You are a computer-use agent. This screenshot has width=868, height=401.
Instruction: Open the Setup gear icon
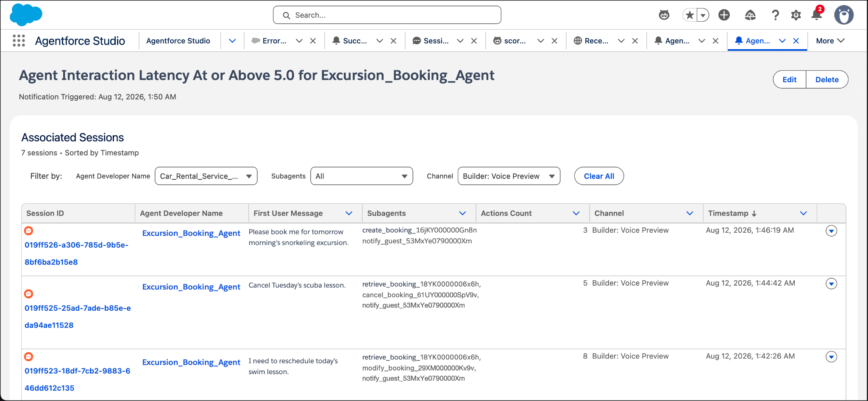[796, 15]
